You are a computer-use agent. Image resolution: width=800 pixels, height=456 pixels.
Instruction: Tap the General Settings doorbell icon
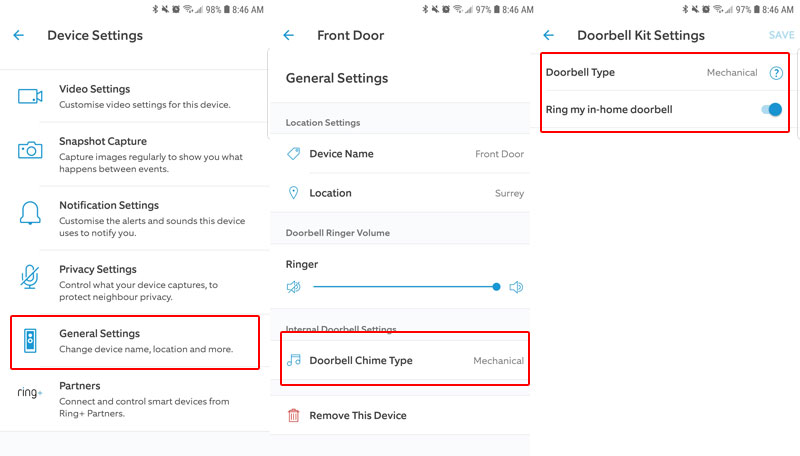pyautogui.click(x=30, y=341)
